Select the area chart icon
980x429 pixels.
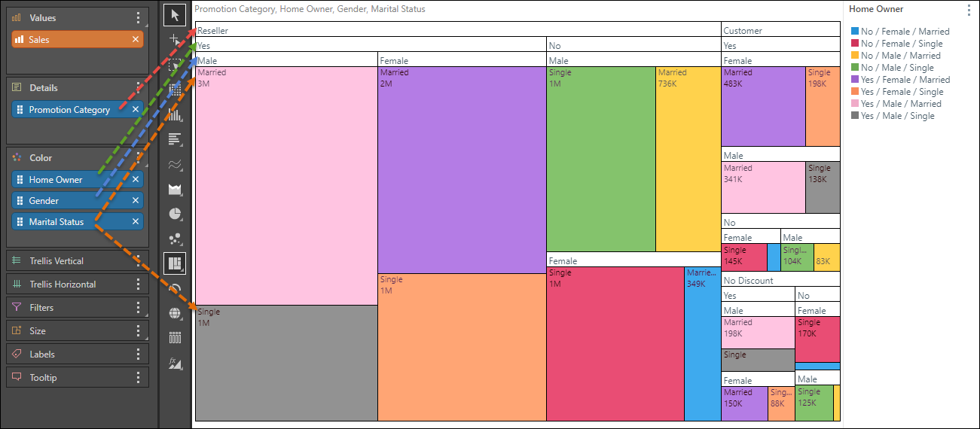175,189
